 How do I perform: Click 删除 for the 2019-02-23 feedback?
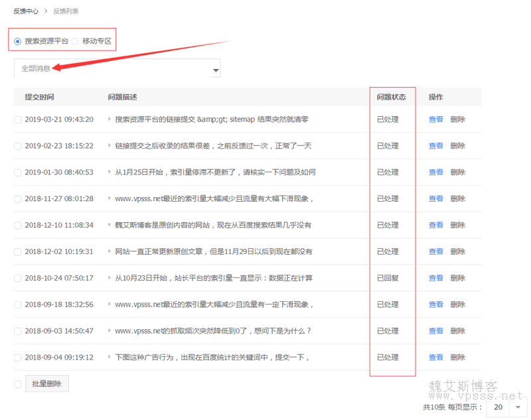[x=457, y=146]
